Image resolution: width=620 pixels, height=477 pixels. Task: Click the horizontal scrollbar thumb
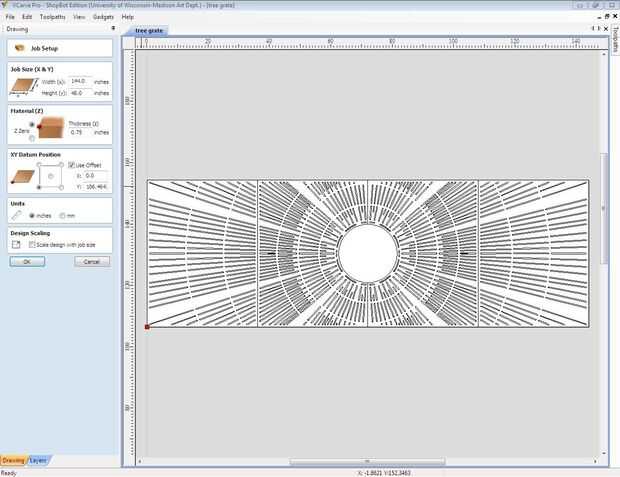tap(367, 461)
